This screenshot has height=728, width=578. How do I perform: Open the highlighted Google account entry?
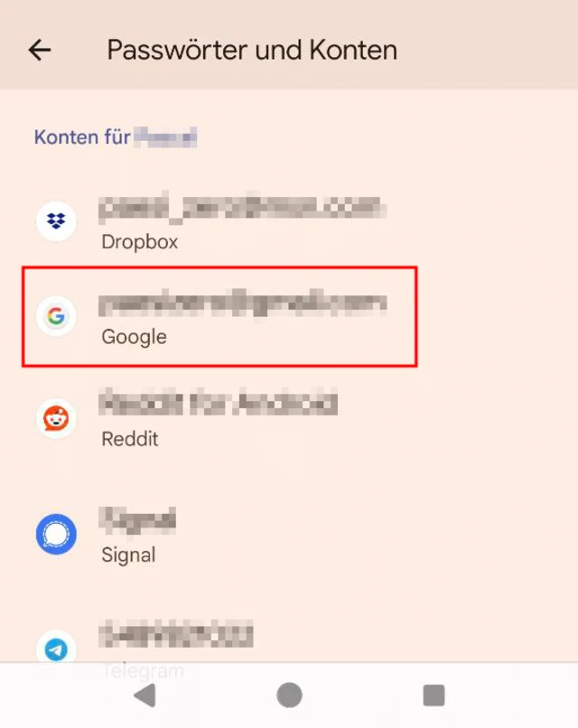click(219, 317)
